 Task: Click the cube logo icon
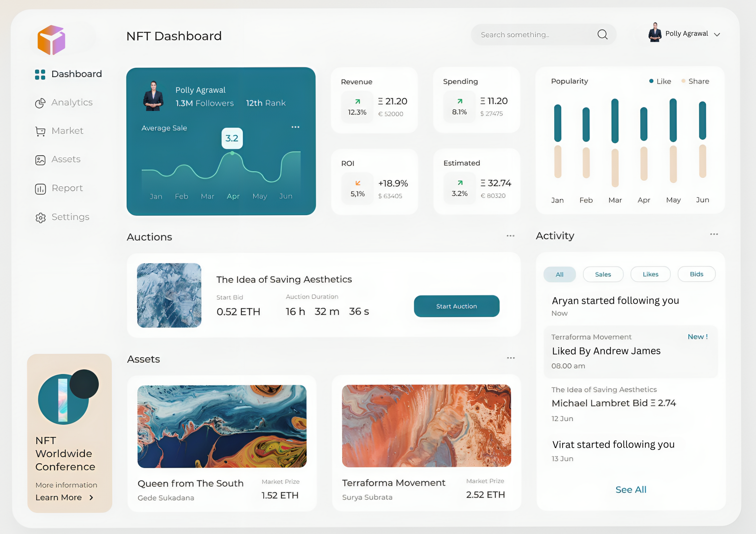(51, 40)
